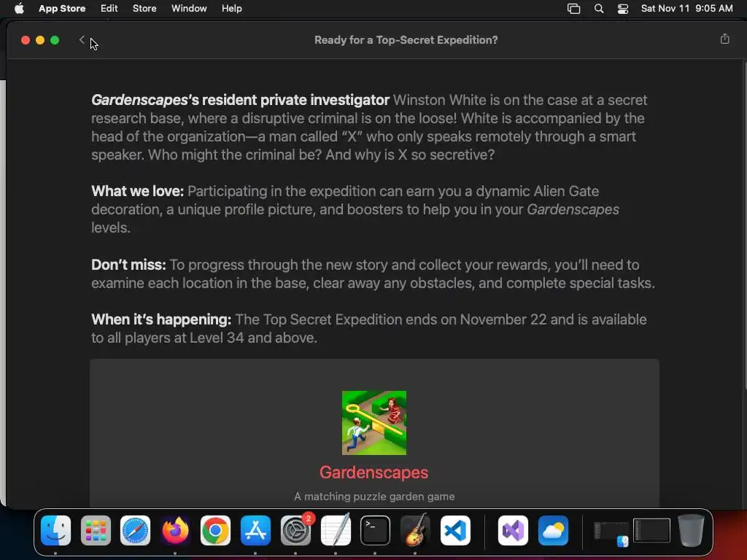Open Launchpad from the dock
Screen dimensions: 747x560
click(96, 531)
